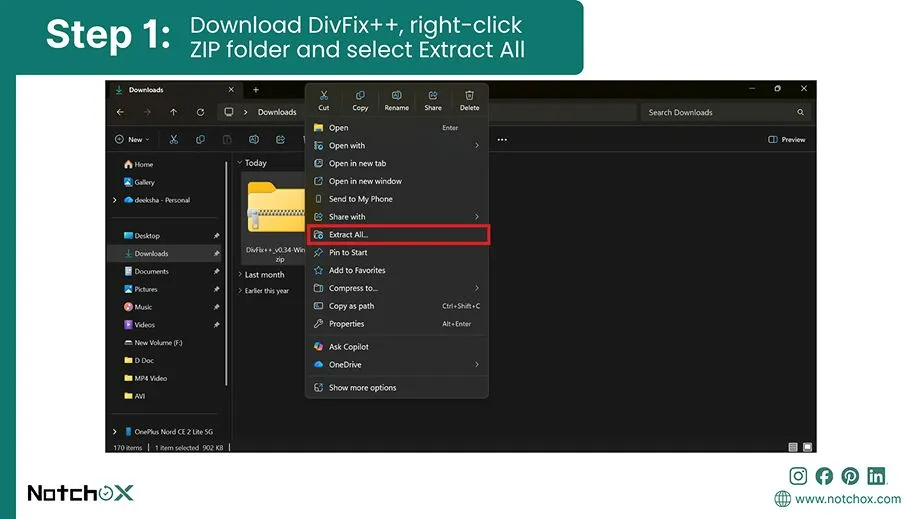
Task: Click the Refresh icon
Action: point(201,112)
